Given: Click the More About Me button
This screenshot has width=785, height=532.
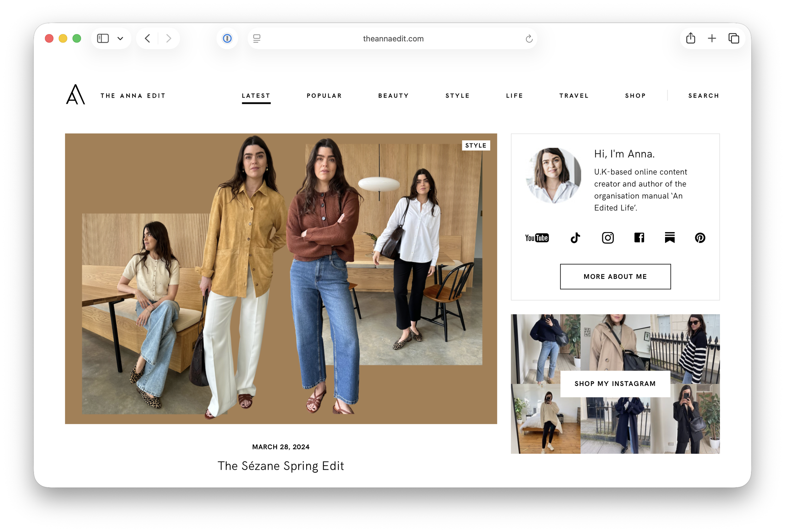Looking at the screenshot, I should [615, 277].
